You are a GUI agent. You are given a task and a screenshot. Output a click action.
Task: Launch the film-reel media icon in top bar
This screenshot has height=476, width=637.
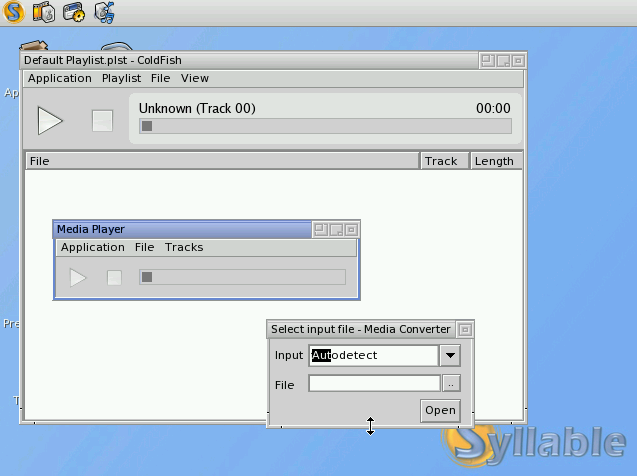[x=43, y=12]
